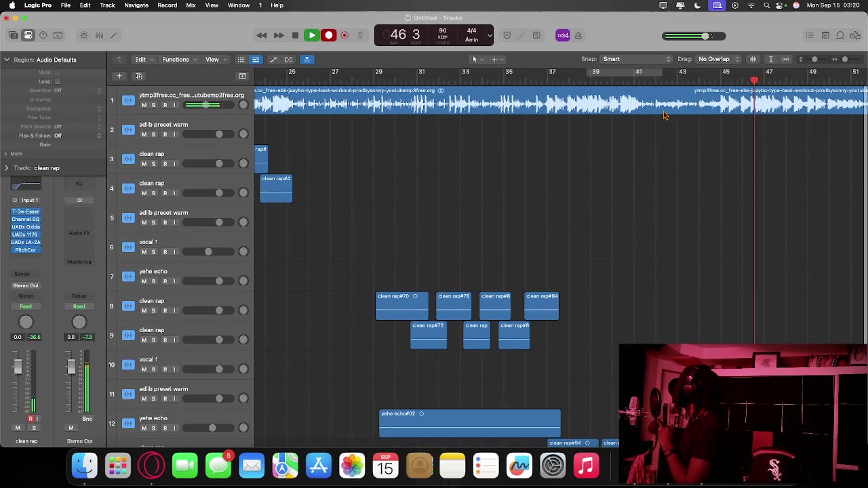This screenshot has height=488, width=868.
Task: Open Finder from the Dock
Action: (x=85, y=466)
